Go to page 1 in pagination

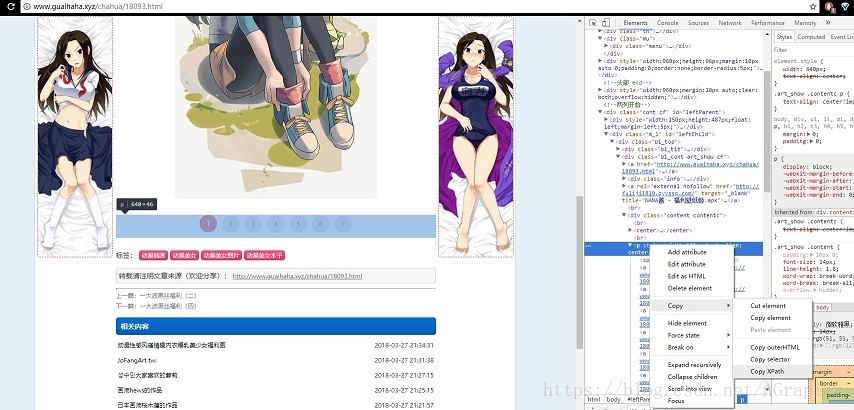click(x=208, y=224)
